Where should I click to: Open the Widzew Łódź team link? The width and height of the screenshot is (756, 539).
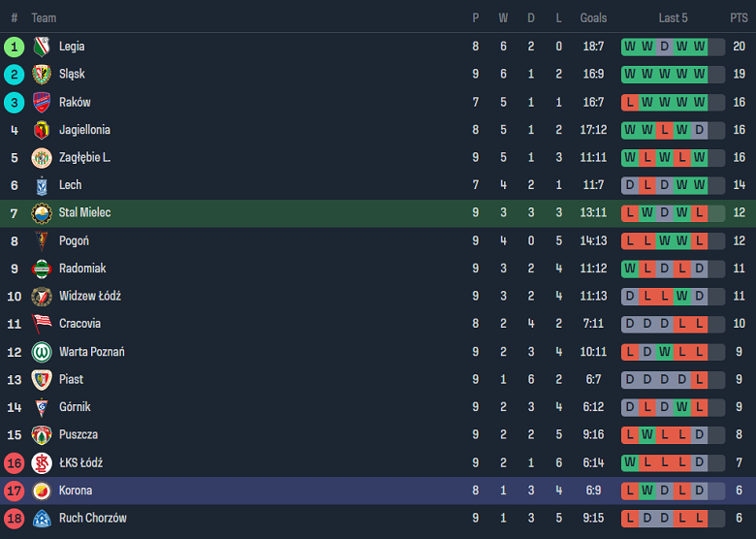coord(89,296)
